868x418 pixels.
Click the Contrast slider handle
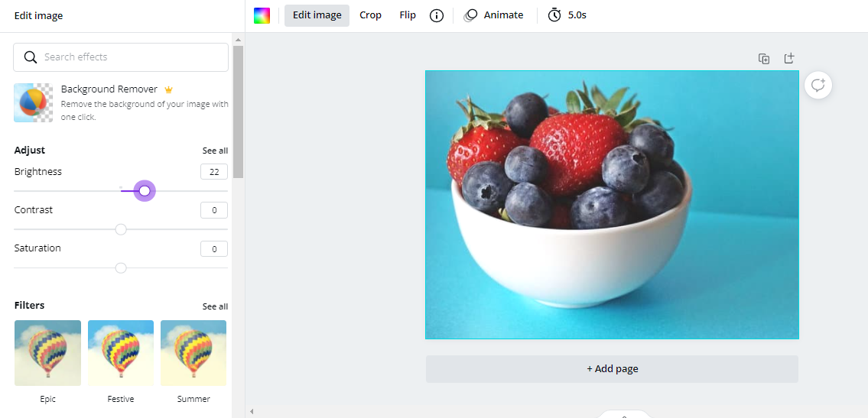(x=121, y=229)
